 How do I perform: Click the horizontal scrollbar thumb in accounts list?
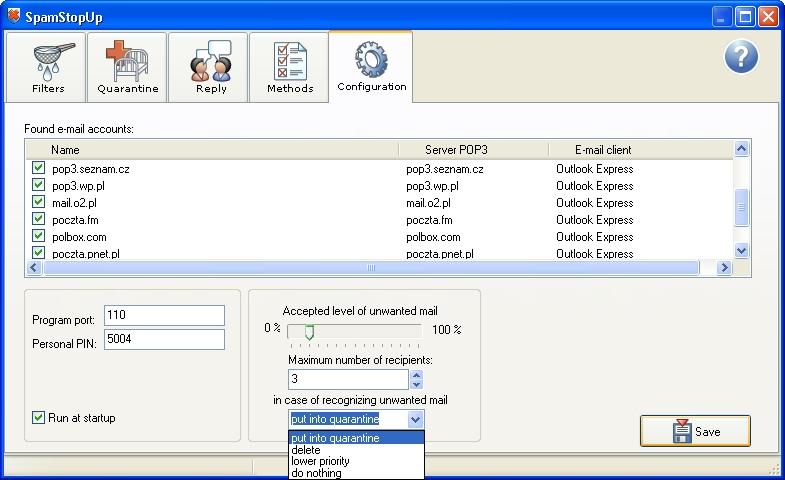click(371, 268)
